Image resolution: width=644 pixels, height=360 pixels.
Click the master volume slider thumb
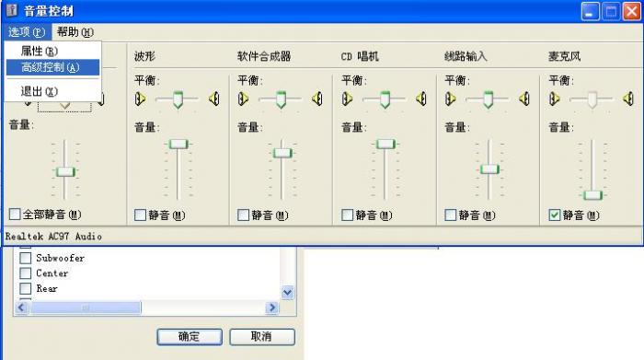point(65,172)
